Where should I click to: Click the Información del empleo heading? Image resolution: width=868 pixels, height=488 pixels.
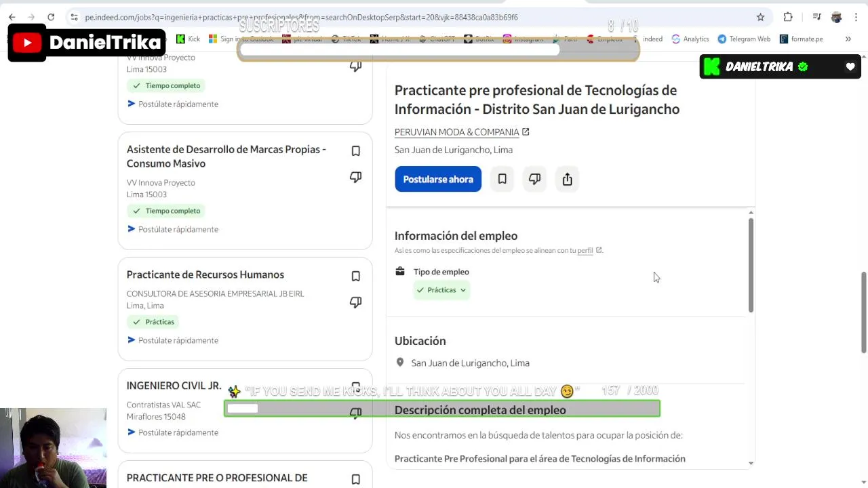pyautogui.click(x=456, y=236)
